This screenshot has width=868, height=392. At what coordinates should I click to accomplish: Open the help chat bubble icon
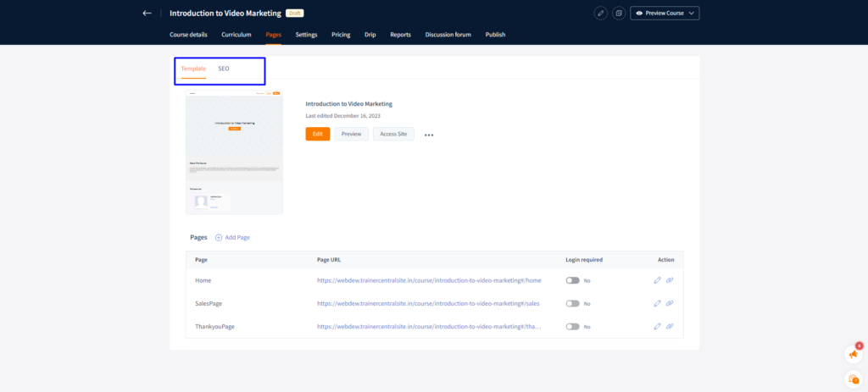tap(854, 378)
